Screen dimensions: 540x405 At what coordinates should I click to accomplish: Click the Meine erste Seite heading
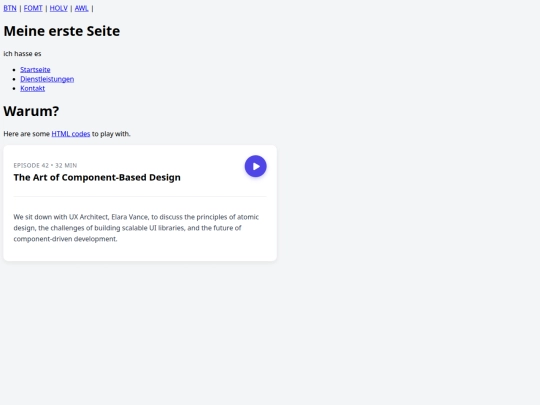62,31
